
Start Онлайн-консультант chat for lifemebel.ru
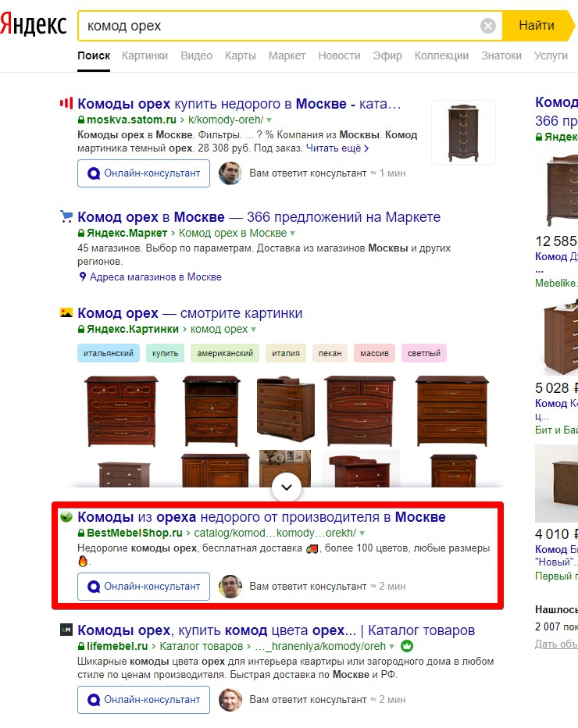tap(144, 700)
